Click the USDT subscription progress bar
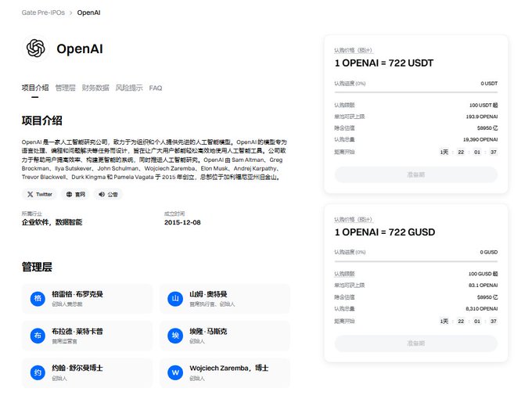532x399 pixels. click(416, 92)
